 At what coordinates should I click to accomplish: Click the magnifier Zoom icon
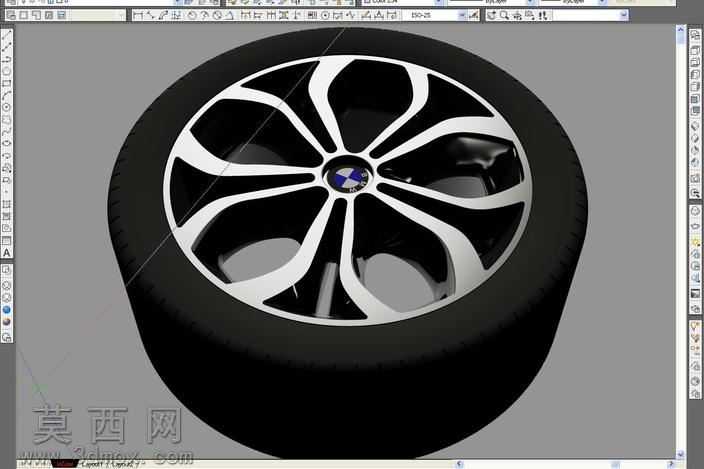click(x=505, y=16)
